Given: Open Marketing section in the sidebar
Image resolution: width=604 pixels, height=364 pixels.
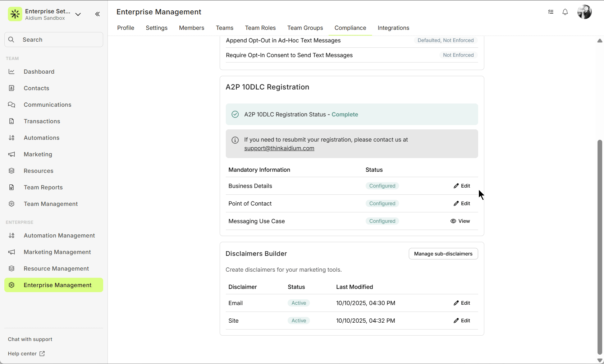Looking at the screenshot, I should click(x=38, y=154).
